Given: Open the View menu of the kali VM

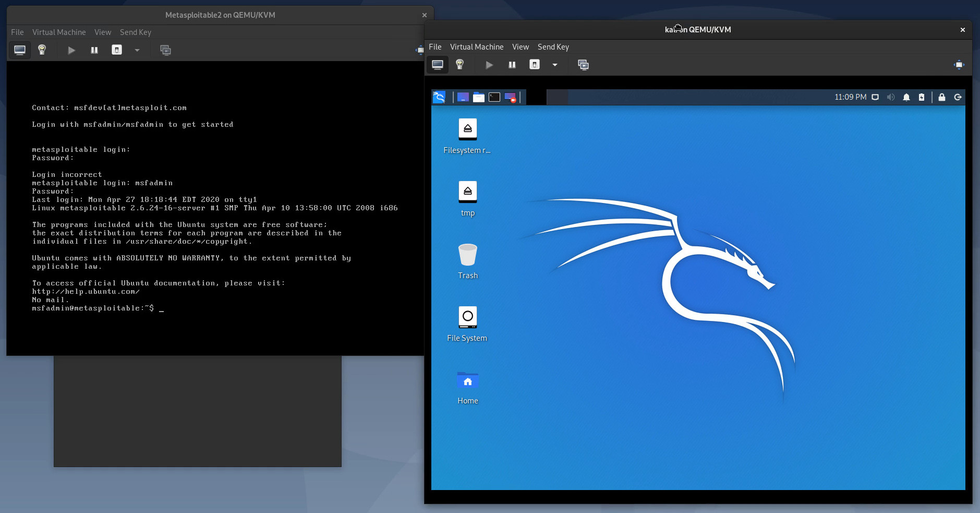Looking at the screenshot, I should [x=520, y=47].
